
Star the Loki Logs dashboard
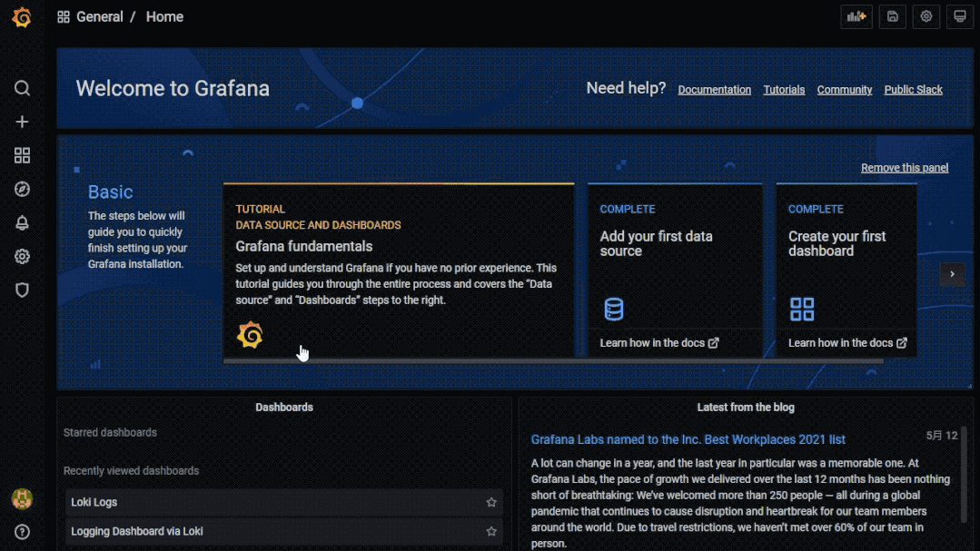[x=491, y=502]
